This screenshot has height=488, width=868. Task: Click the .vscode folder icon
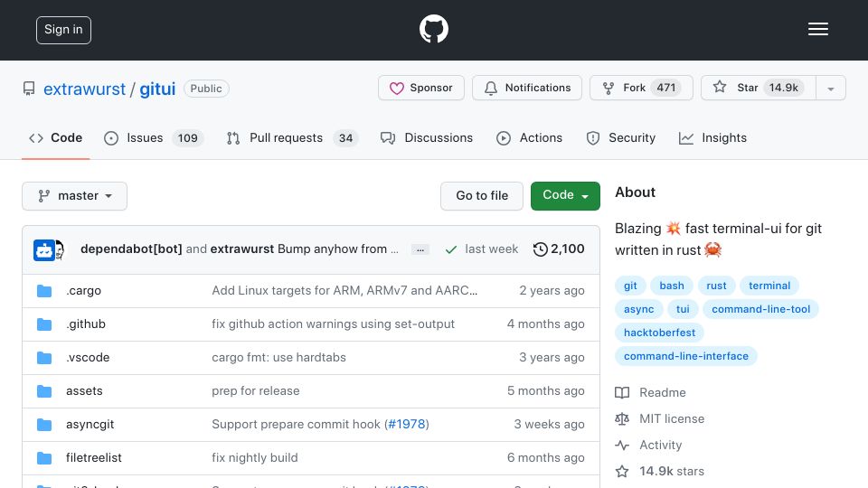44,358
